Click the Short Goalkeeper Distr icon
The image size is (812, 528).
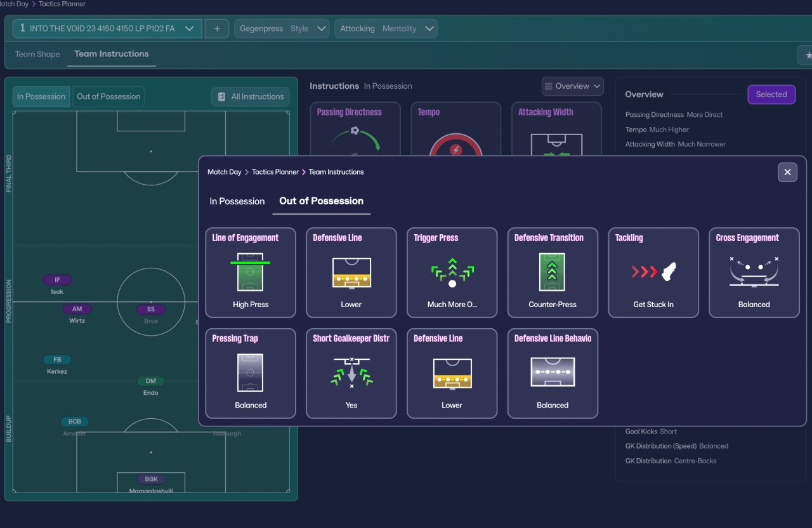pyautogui.click(x=351, y=373)
